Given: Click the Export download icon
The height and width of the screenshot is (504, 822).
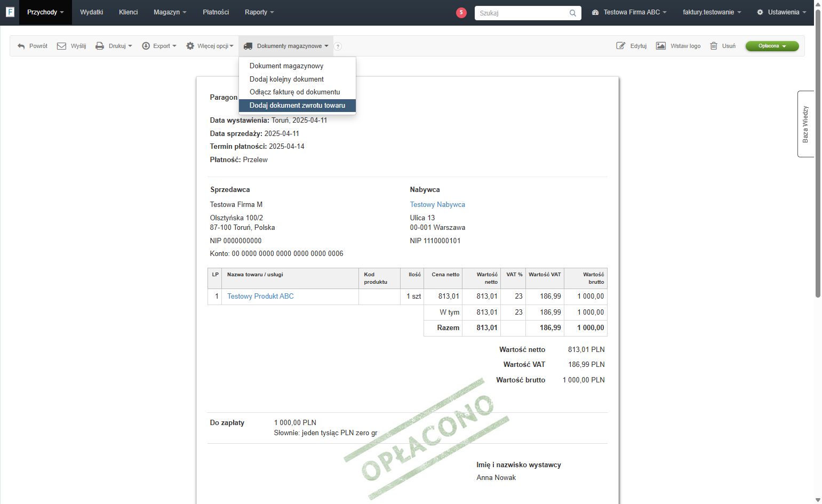Looking at the screenshot, I should tap(146, 46).
